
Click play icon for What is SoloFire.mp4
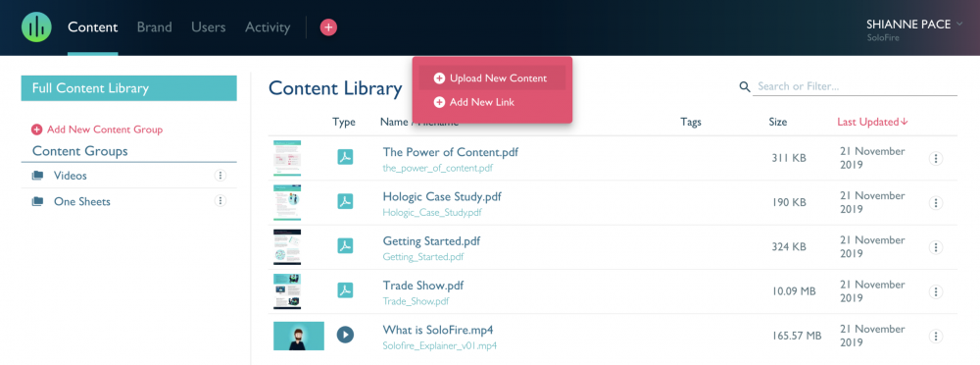pyautogui.click(x=345, y=335)
